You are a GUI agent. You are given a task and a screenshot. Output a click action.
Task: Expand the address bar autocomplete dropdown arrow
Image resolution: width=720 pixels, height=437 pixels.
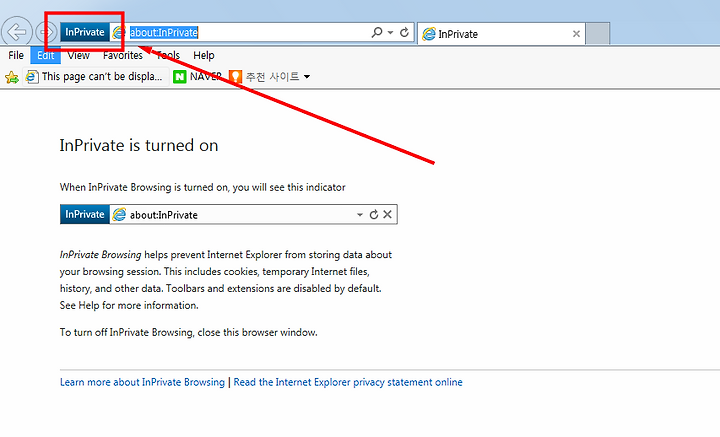click(390, 32)
